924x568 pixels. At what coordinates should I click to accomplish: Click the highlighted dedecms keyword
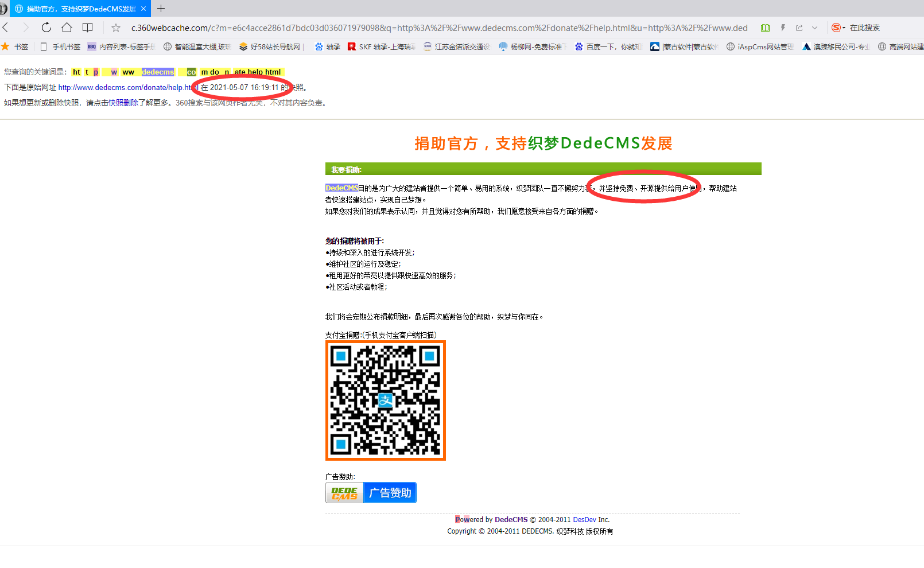158,72
